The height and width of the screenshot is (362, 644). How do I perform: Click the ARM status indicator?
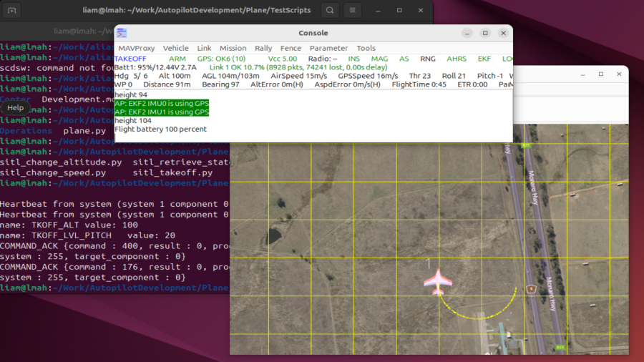[177, 59]
